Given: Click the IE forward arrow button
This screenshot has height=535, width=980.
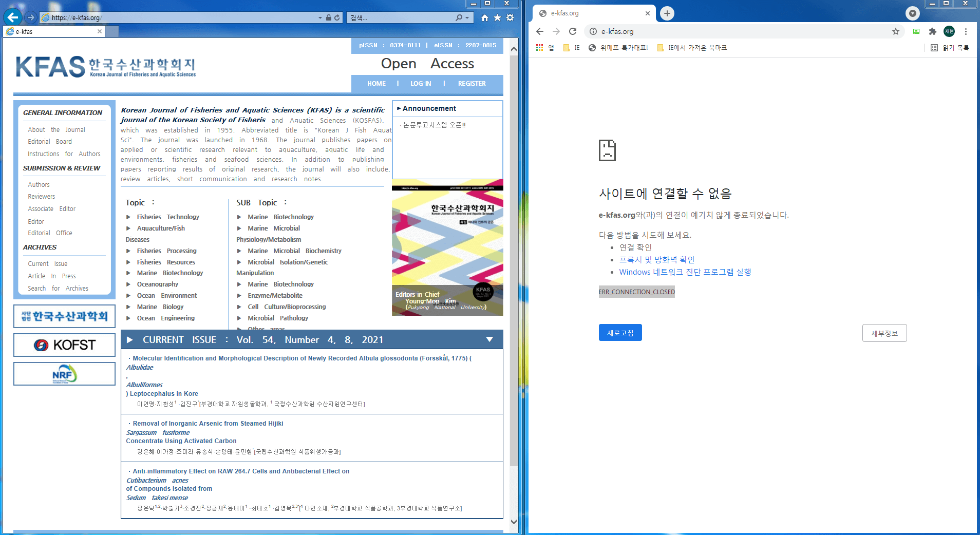Looking at the screenshot, I should pos(31,17).
